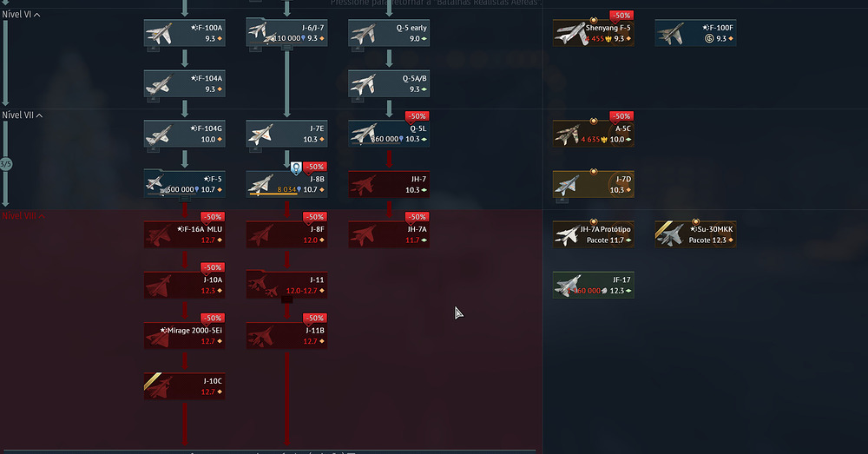This screenshot has height=454, width=868.
Task: Collapse the Nível VI tier section
Action: click(x=37, y=15)
